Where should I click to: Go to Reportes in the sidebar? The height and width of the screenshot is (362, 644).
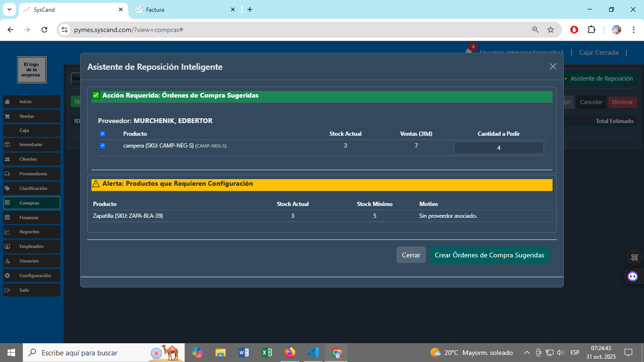point(31,232)
